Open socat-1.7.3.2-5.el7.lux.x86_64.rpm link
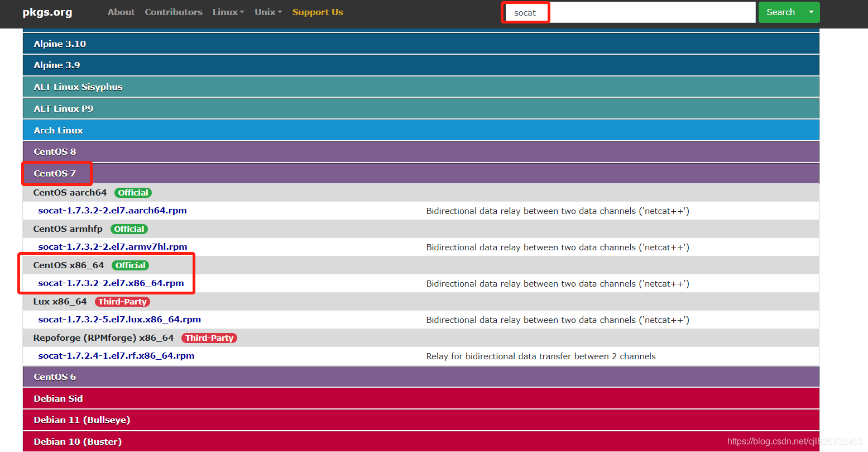Screen dimensions: 868x452 (x=119, y=320)
